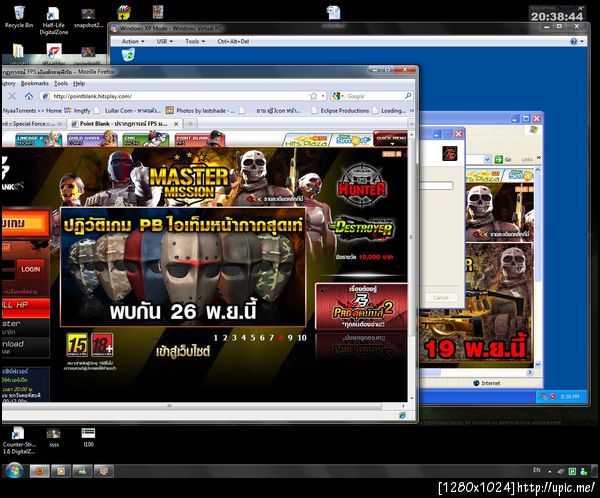Screen dimensions: 600x498
Task: Click the age 15 rating badge
Action: tap(77, 345)
